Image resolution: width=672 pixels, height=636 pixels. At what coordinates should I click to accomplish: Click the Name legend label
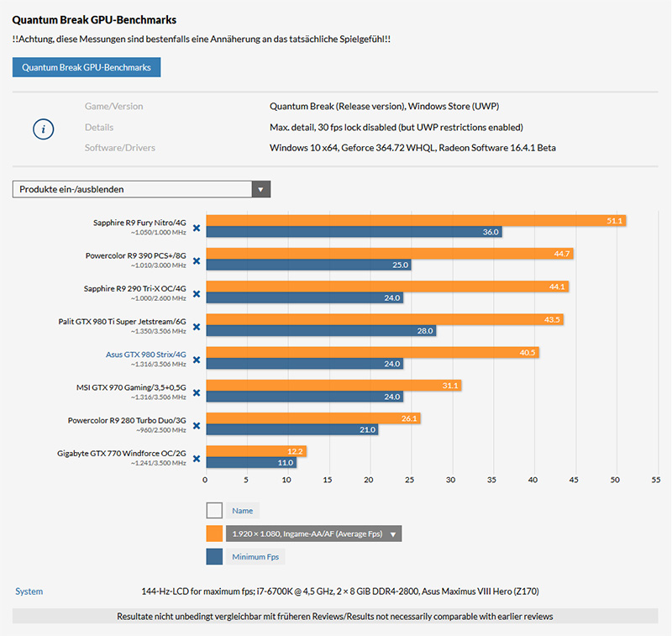[x=243, y=511]
